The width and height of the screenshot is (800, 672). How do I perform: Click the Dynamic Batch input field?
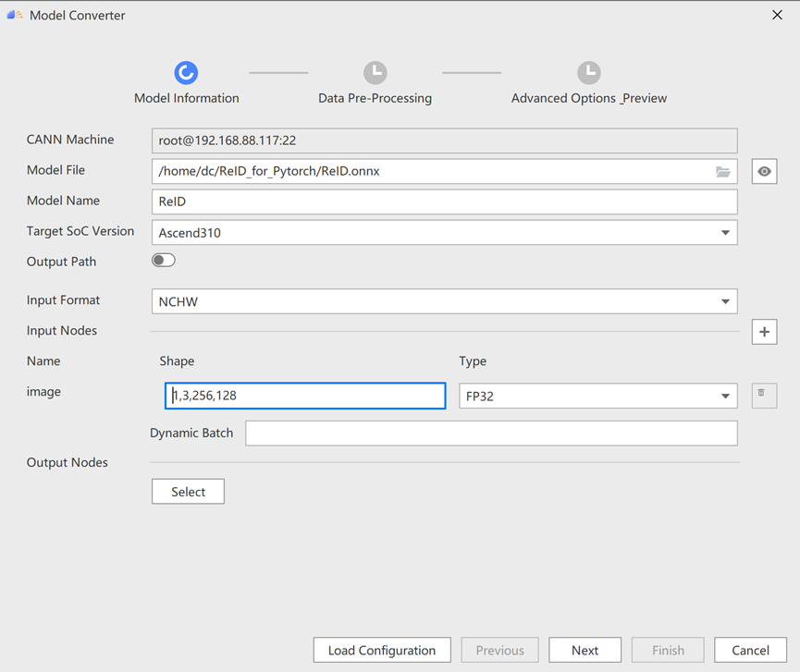tap(491, 433)
